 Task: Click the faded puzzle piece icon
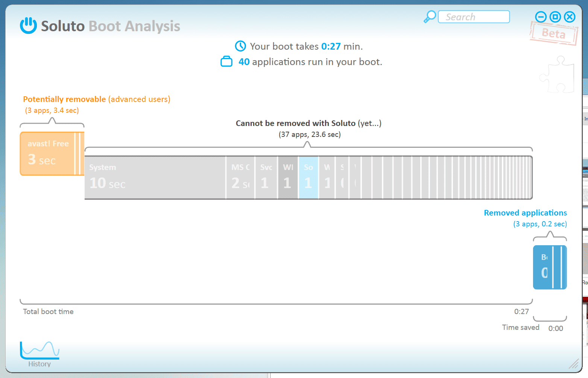(557, 74)
